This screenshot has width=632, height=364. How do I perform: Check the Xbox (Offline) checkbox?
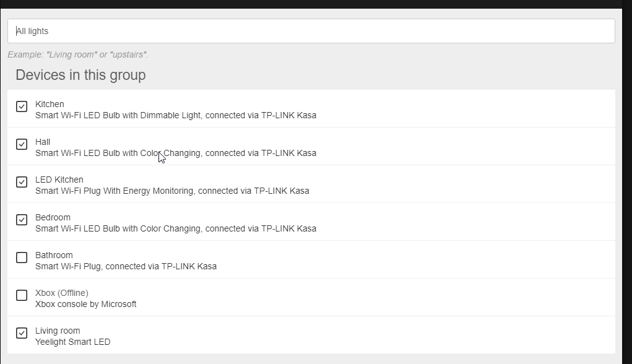(22, 295)
